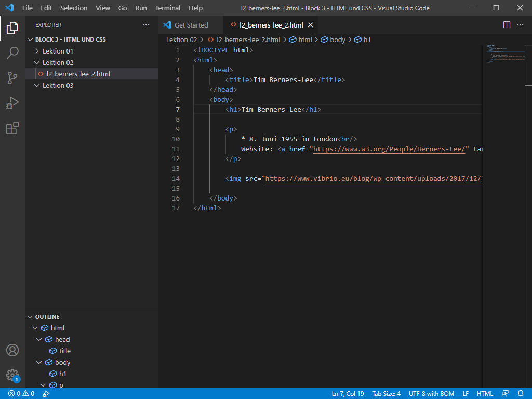The width and height of the screenshot is (532, 399).
Task: Click the feedback icon in status bar
Action: click(x=505, y=394)
